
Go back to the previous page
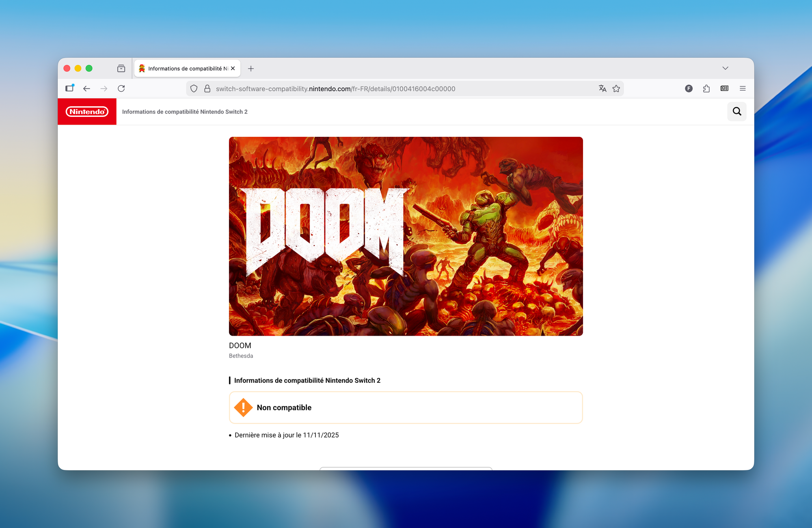pyautogui.click(x=86, y=88)
